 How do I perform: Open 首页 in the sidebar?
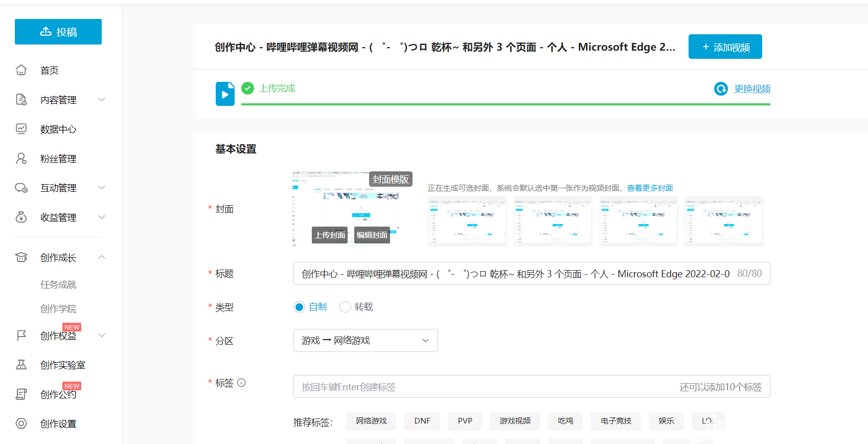pyautogui.click(x=50, y=71)
